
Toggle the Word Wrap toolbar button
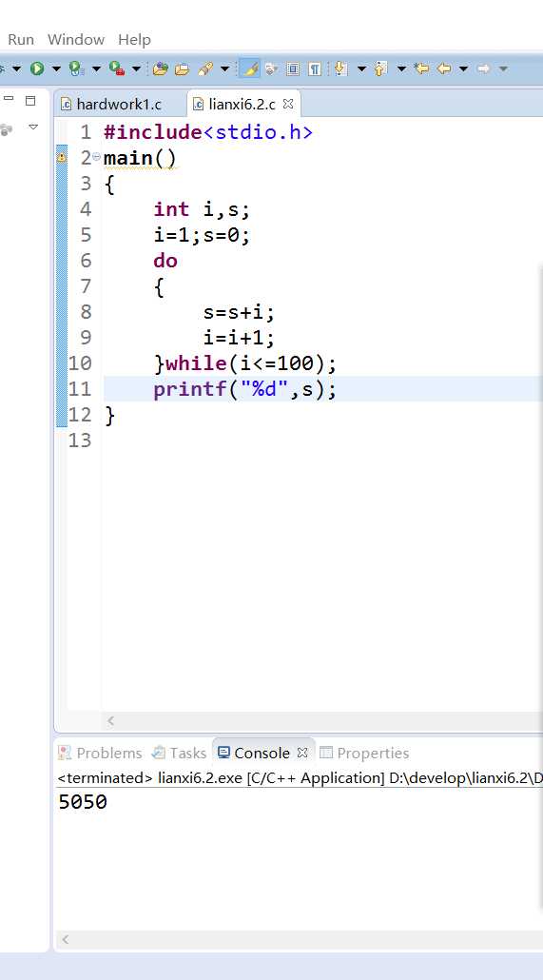tap(271, 69)
